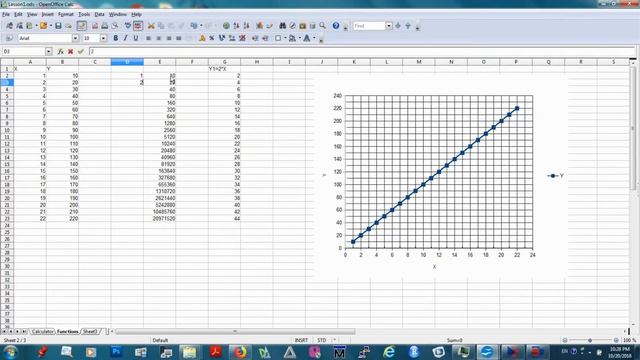Click the Cut scissors icon
This screenshot has height=360, width=640.
(151, 26)
